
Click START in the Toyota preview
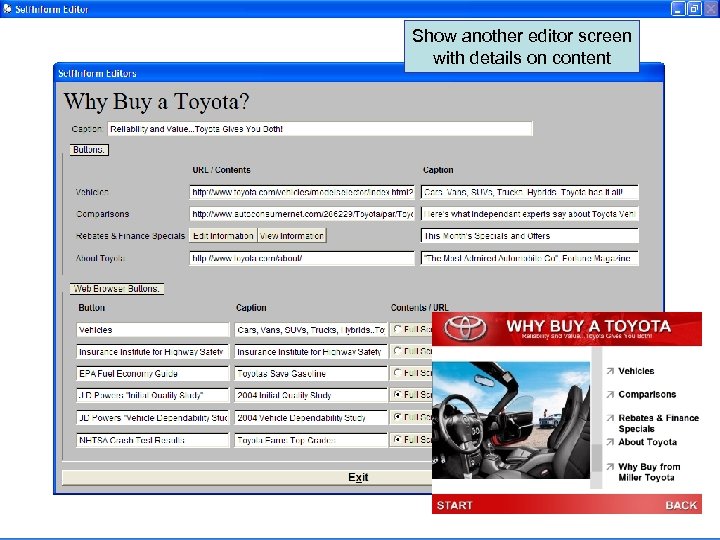tap(455, 505)
